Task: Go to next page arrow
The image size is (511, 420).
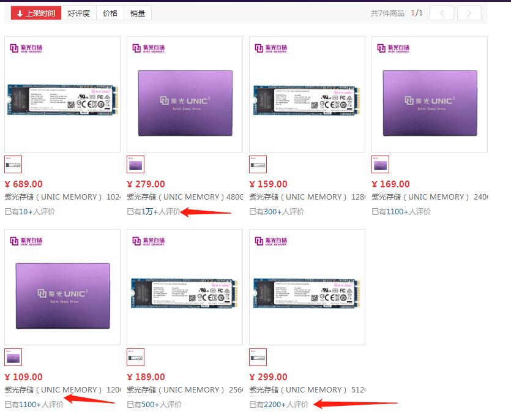Action: [469, 13]
